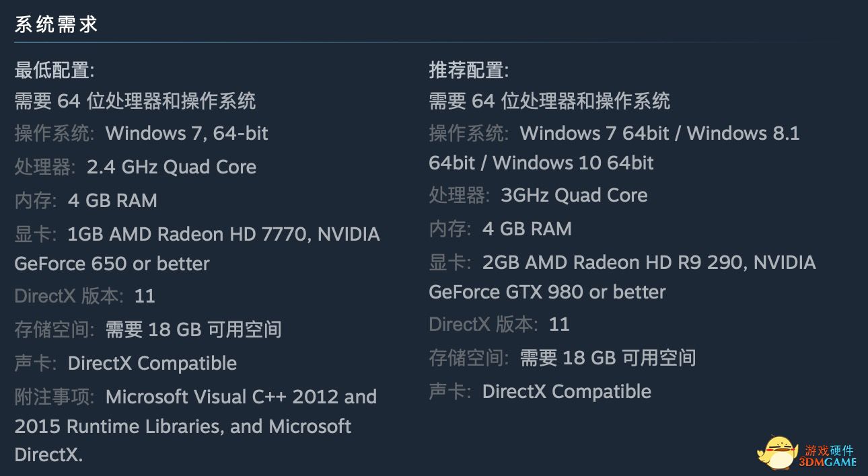Click the minimum processor 2.4 GHz Quad Core text
868x476 pixels.
(172, 167)
